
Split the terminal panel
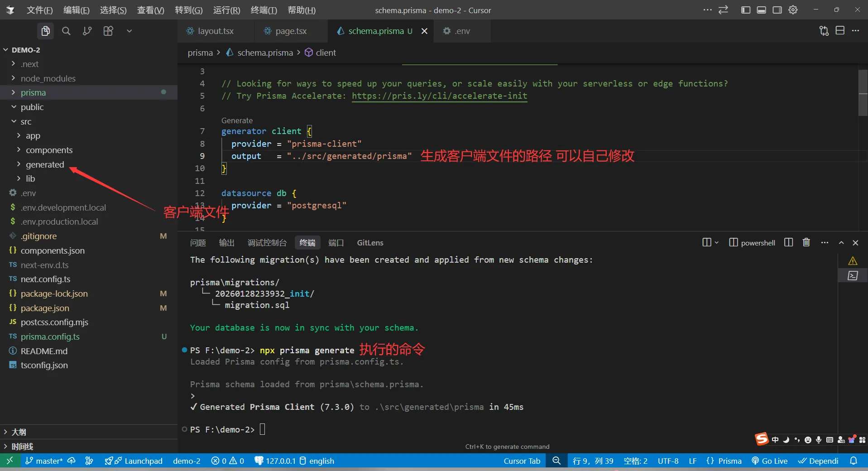[x=788, y=242]
